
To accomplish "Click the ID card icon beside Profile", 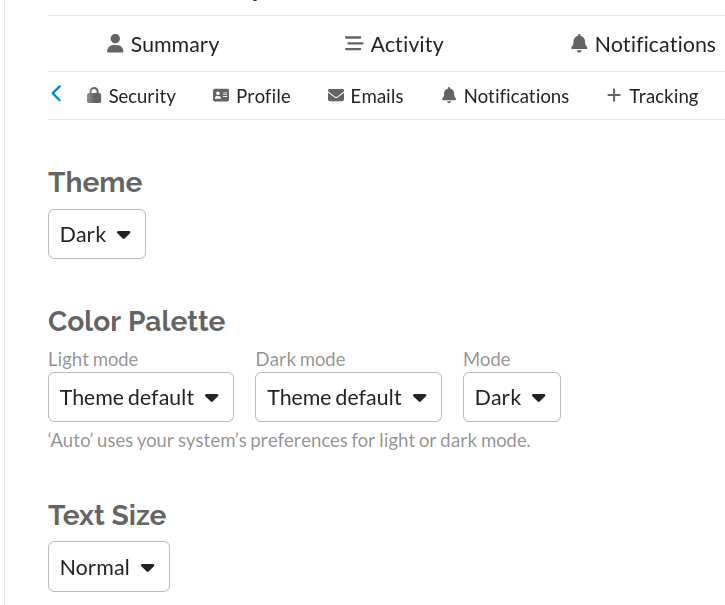I will (221, 96).
